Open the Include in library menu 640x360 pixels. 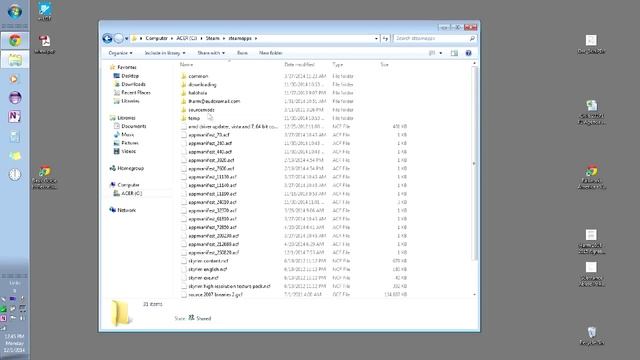point(165,53)
